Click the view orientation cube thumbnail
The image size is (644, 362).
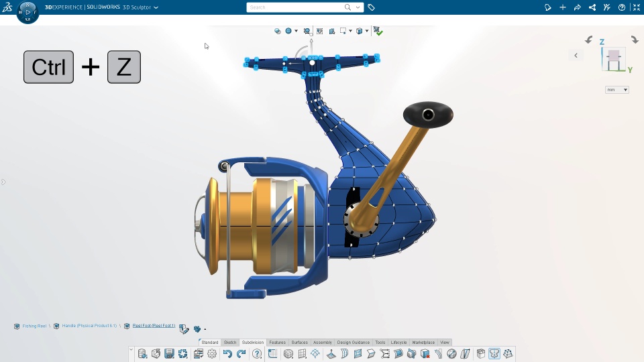click(x=613, y=60)
